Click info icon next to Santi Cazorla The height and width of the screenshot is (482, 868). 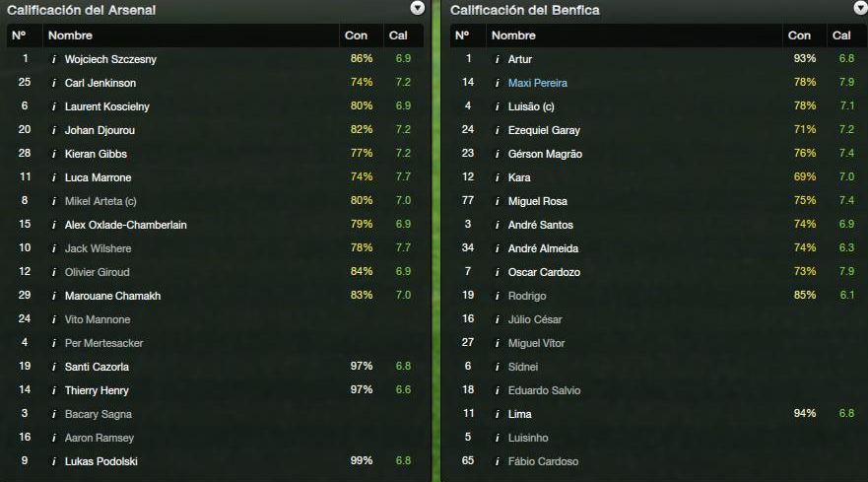pos(54,367)
